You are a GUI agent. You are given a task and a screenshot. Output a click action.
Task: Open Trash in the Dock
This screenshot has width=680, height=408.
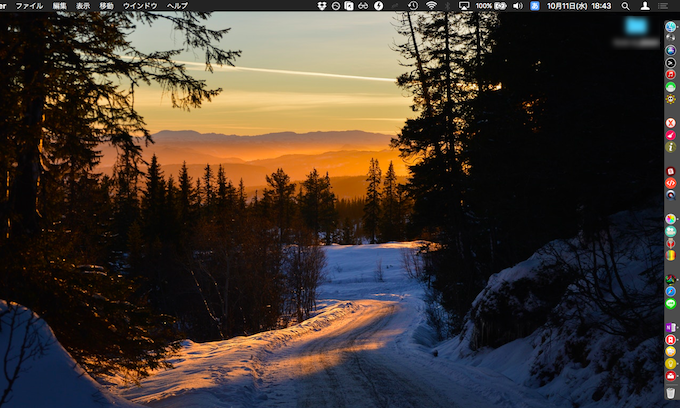[x=671, y=393]
